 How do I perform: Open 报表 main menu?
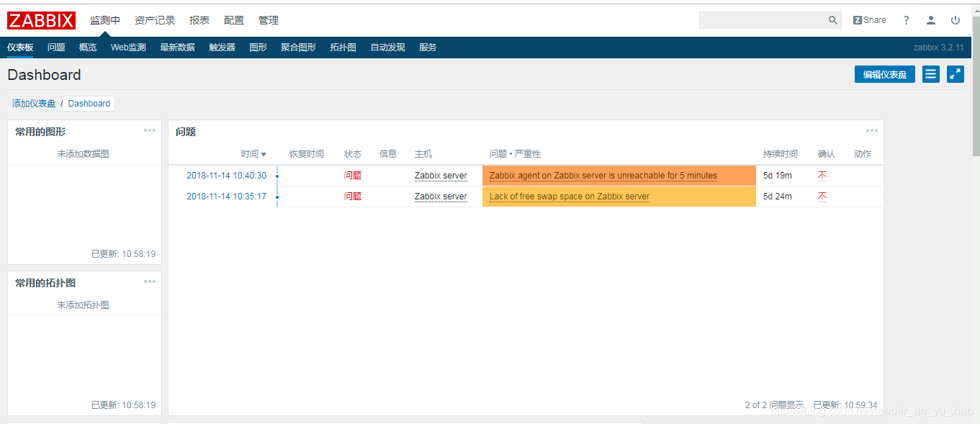(x=199, y=20)
